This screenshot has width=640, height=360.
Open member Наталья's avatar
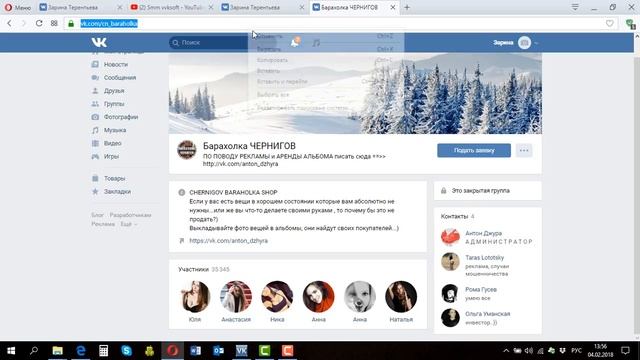[401, 296]
